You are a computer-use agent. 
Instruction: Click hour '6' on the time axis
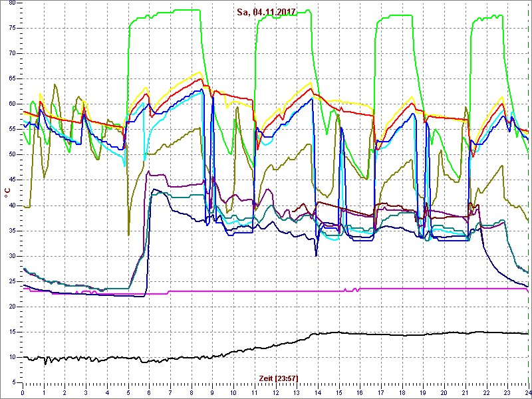(149, 392)
